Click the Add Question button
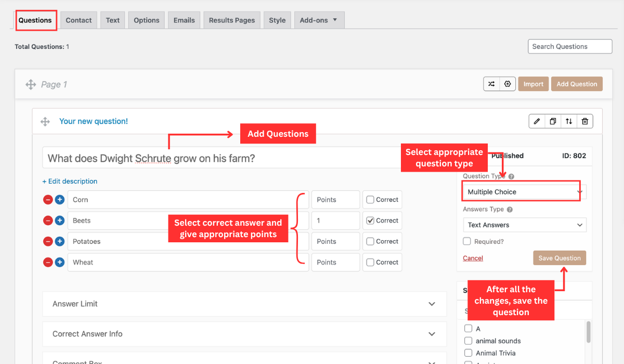Viewport: 624px width, 364px height. [x=577, y=84]
